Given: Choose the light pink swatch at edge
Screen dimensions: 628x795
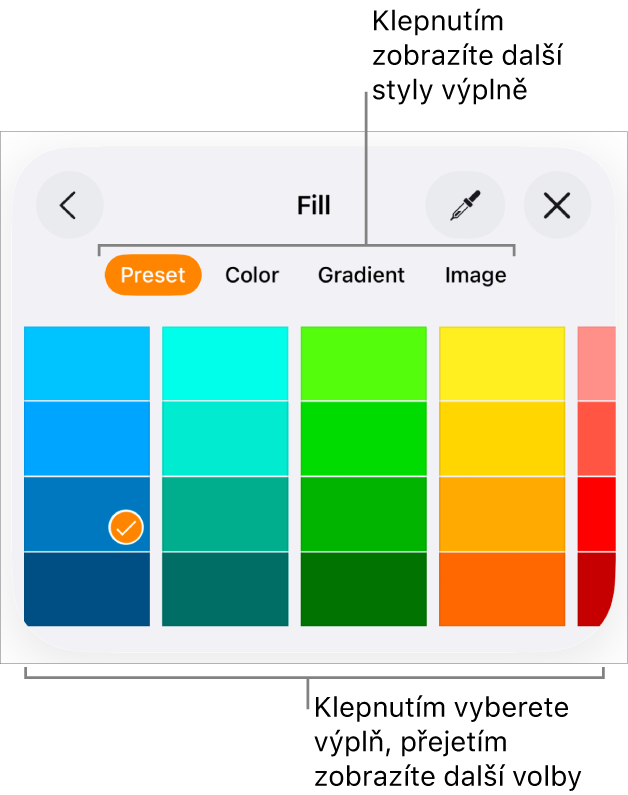Looking at the screenshot, I should 596,363.
